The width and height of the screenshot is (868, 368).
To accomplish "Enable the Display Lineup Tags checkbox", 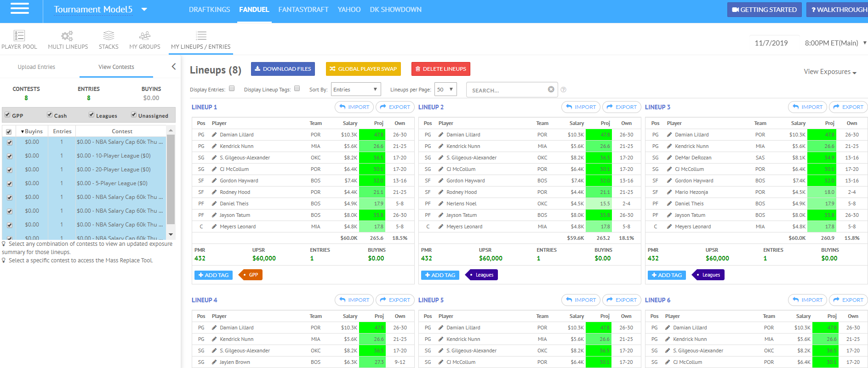I will 297,89.
